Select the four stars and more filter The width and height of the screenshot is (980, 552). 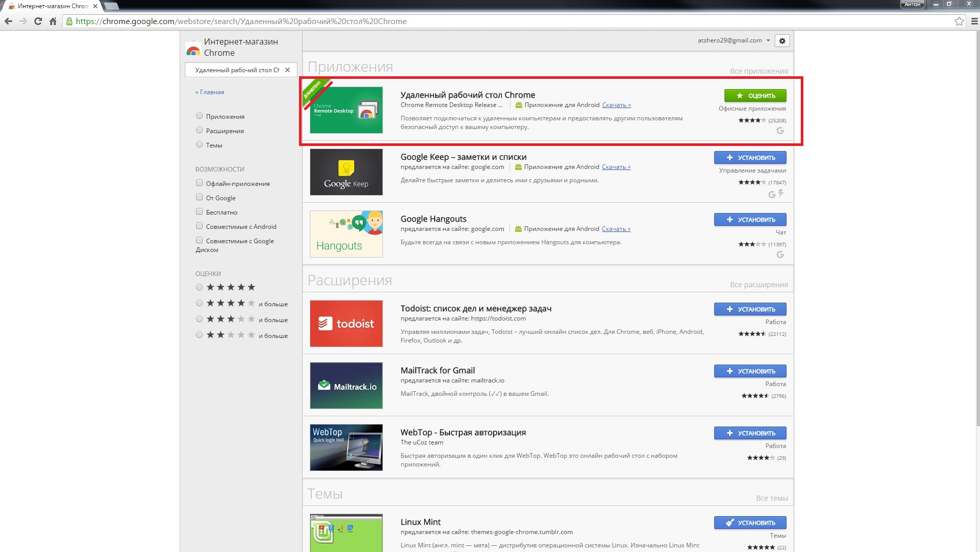[x=199, y=303]
